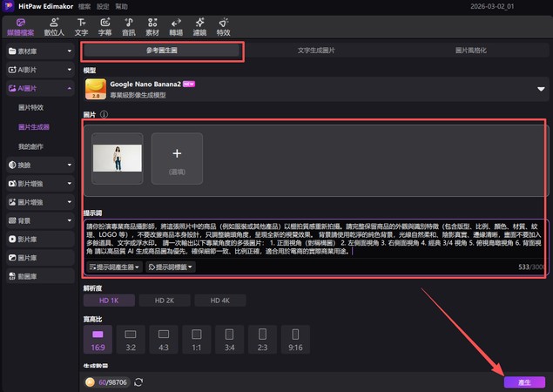Select HD 4K resolution
Image resolution: width=553 pixels, height=392 pixels.
tap(220, 301)
